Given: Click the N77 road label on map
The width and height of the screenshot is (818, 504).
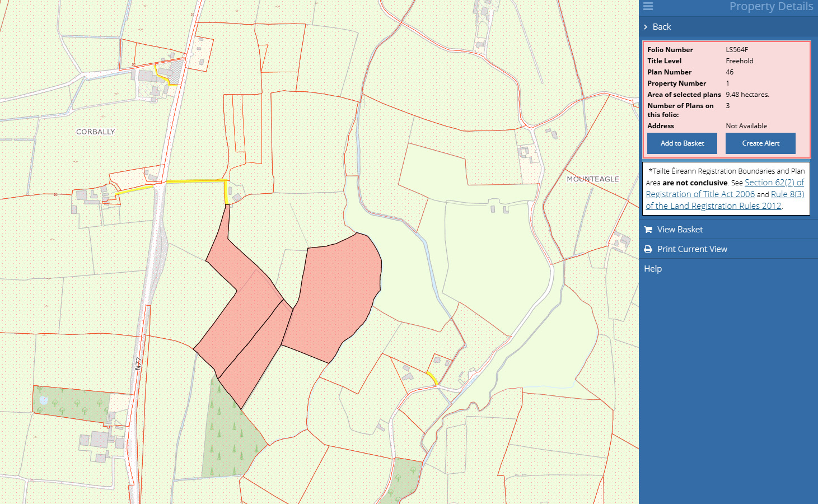Looking at the screenshot, I should pos(138,364).
